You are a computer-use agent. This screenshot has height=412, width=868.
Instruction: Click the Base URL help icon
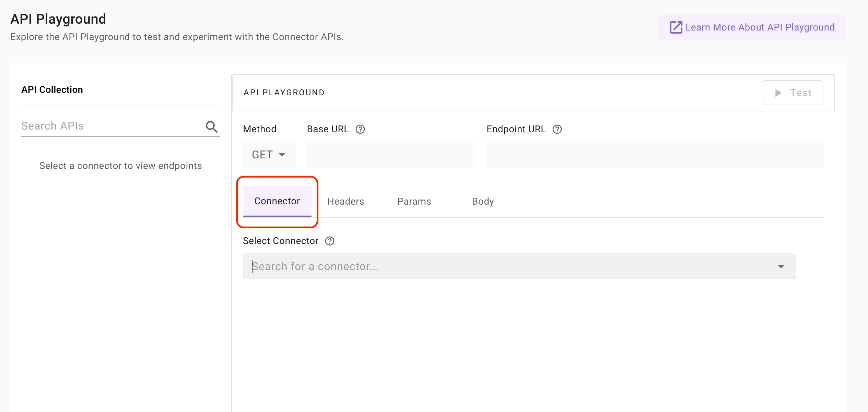pos(360,129)
